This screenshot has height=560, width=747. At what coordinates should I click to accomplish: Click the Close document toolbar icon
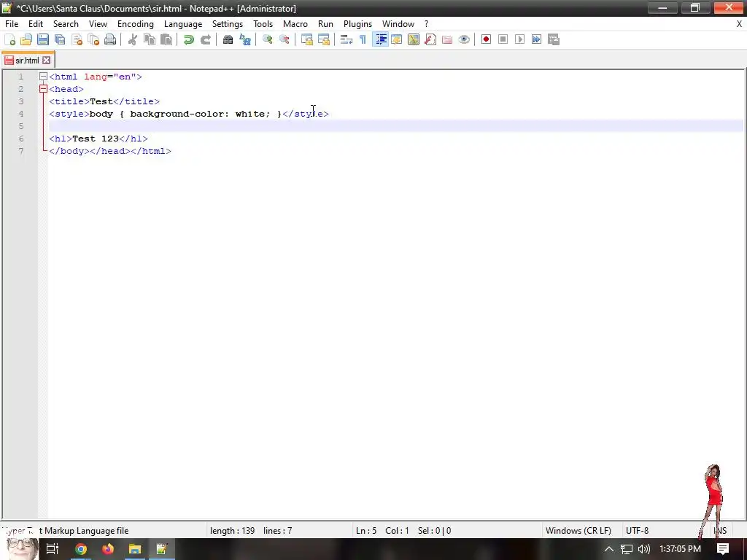tap(77, 39)
